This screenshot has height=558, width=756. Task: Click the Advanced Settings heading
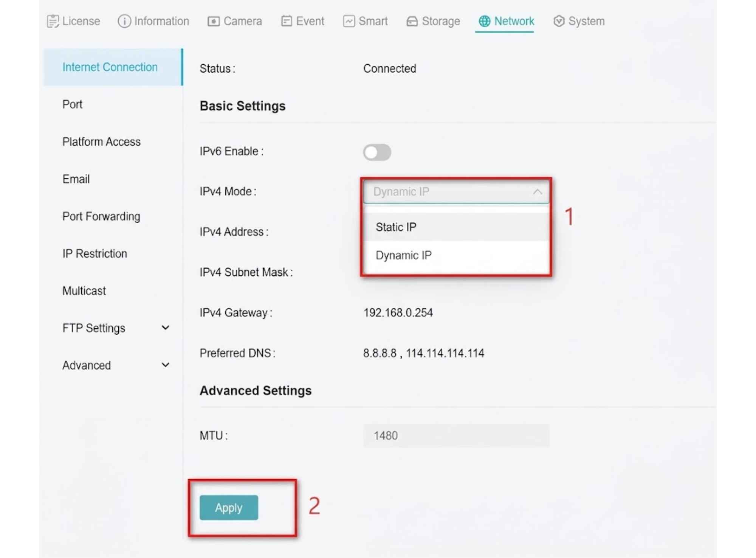tap(256, 390)
